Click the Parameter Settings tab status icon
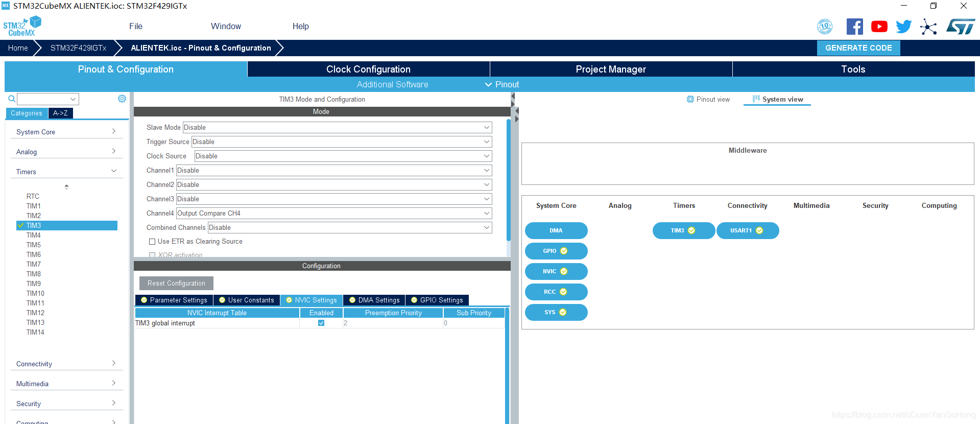980x424 pixels. [x=144, y=300]
